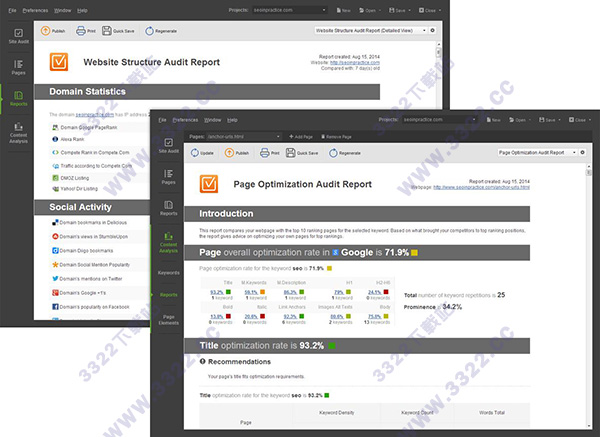Click Print in front window toolbar
Screen dimensions: 600x437
269,153
